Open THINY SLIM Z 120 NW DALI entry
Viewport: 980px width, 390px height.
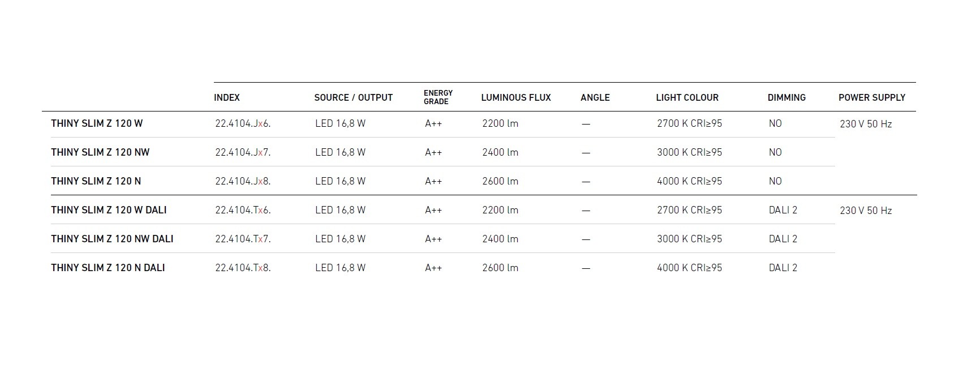(112, 239)
